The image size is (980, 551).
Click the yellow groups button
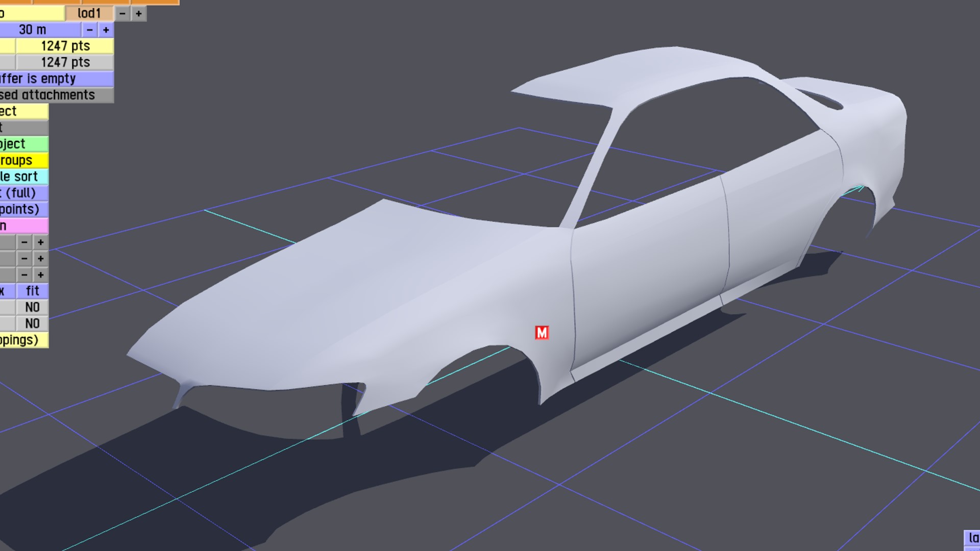pyautogui.click(x=23, y=160)
